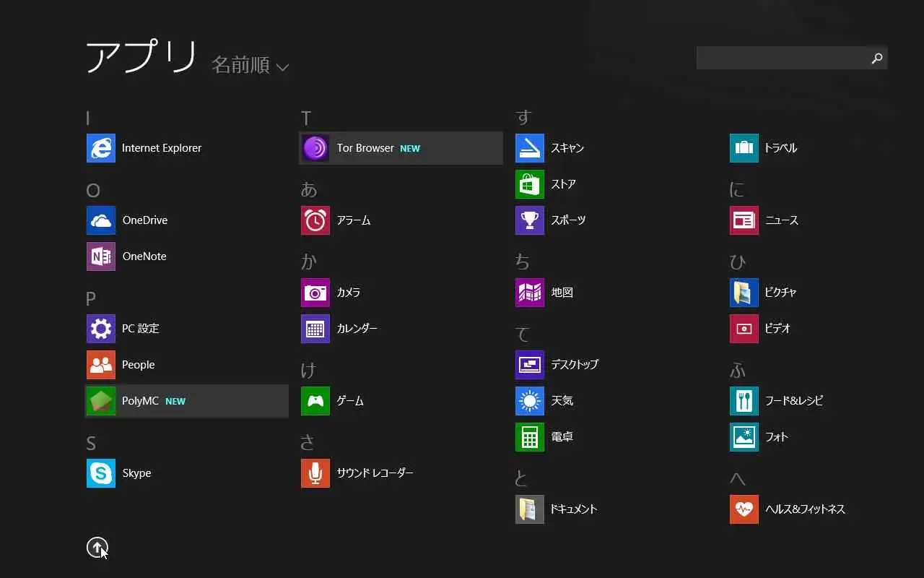Select the ひ group header
The image size is (924, 578).
738,262
